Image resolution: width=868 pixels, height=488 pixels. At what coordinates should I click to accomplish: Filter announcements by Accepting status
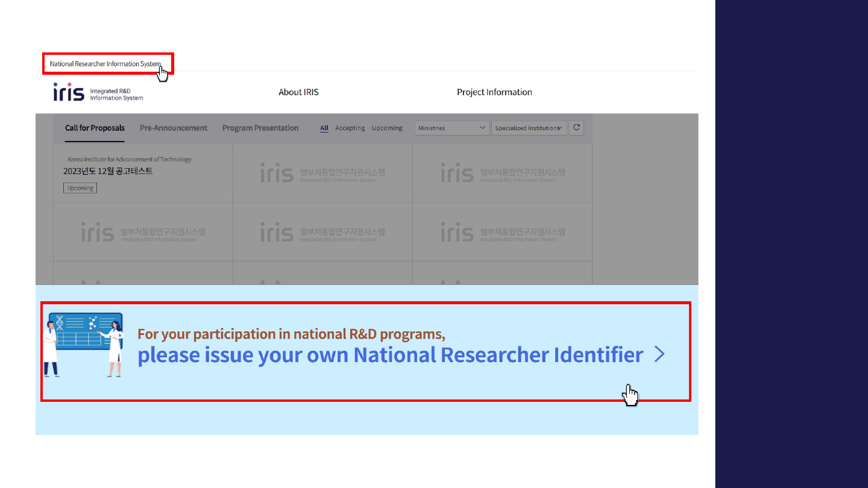(x=350, y=128)
